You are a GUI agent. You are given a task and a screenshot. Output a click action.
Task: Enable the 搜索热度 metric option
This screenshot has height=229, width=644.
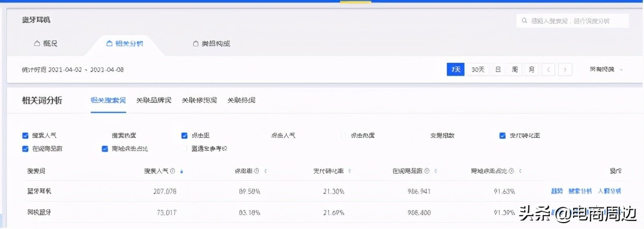(124, 135)
